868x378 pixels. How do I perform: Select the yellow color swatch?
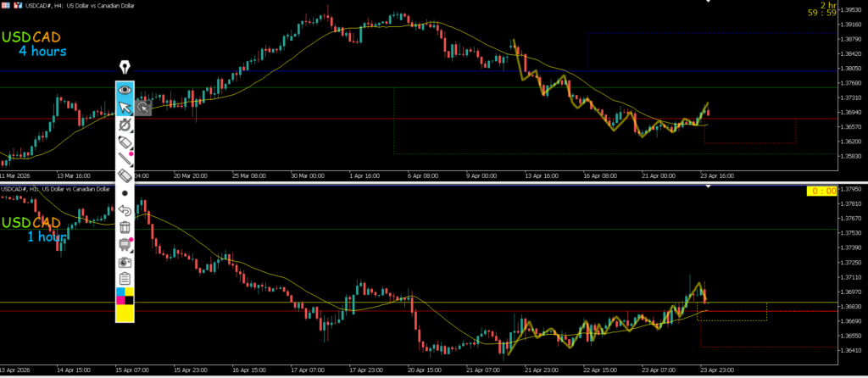point(125,313)
